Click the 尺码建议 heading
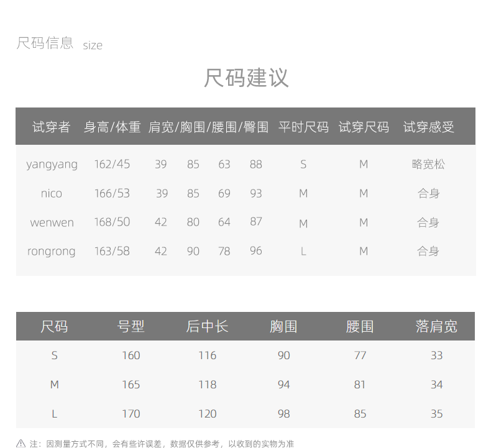The width and height of the screenshot is (491, 448). [x=246, y=79]
